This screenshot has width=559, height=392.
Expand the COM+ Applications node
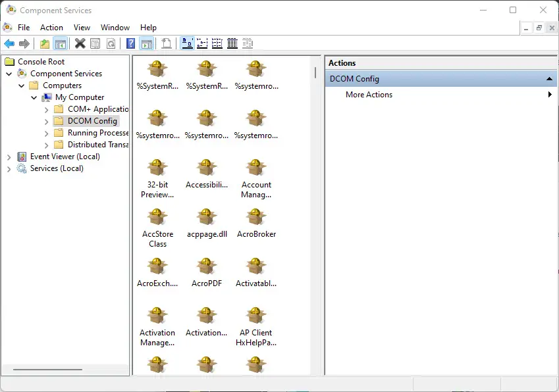pos(46,110)
